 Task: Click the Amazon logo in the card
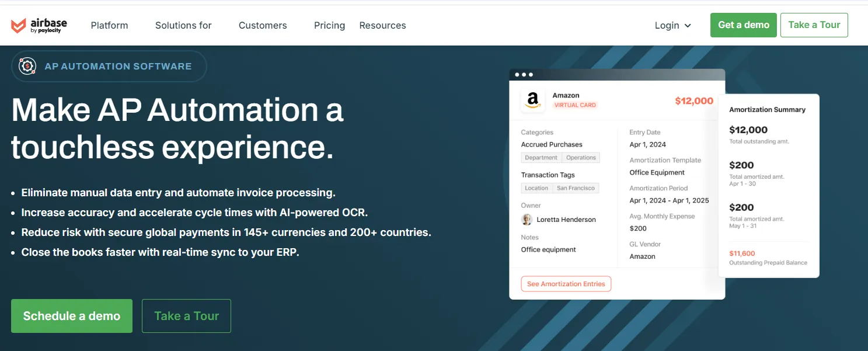[532, 100]
